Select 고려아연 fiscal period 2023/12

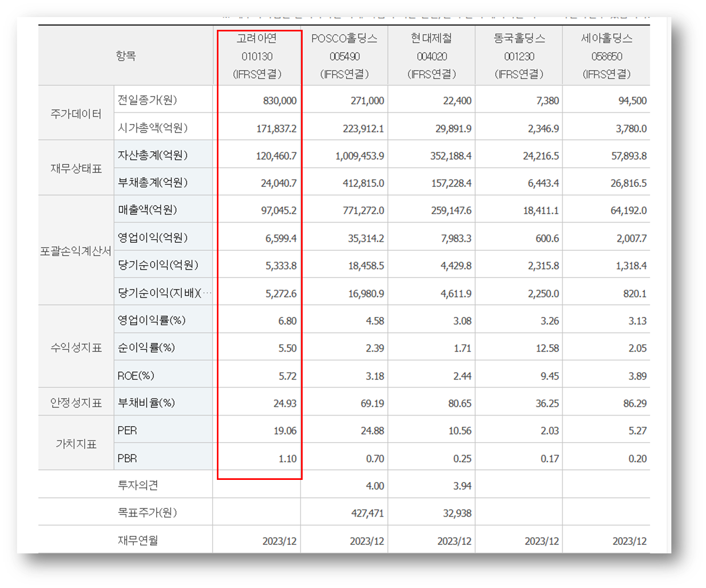tap(280, 541)
